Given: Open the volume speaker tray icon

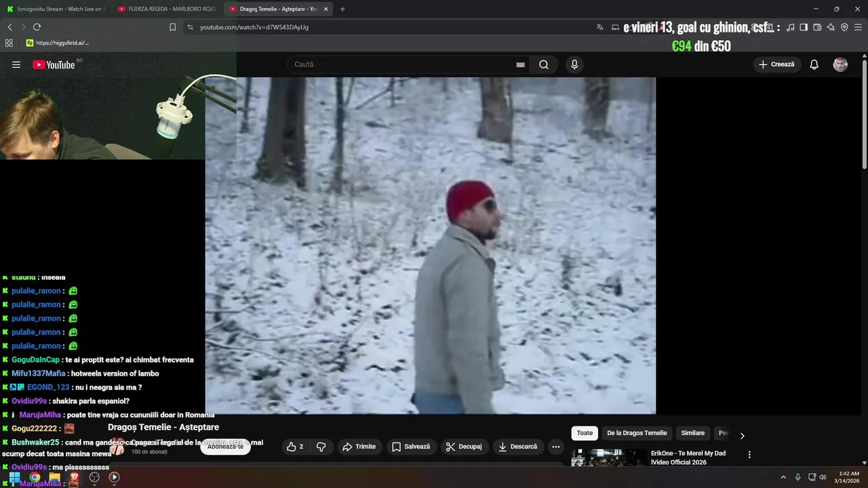Looking at the screenshot, I should (x=823, y=477).
